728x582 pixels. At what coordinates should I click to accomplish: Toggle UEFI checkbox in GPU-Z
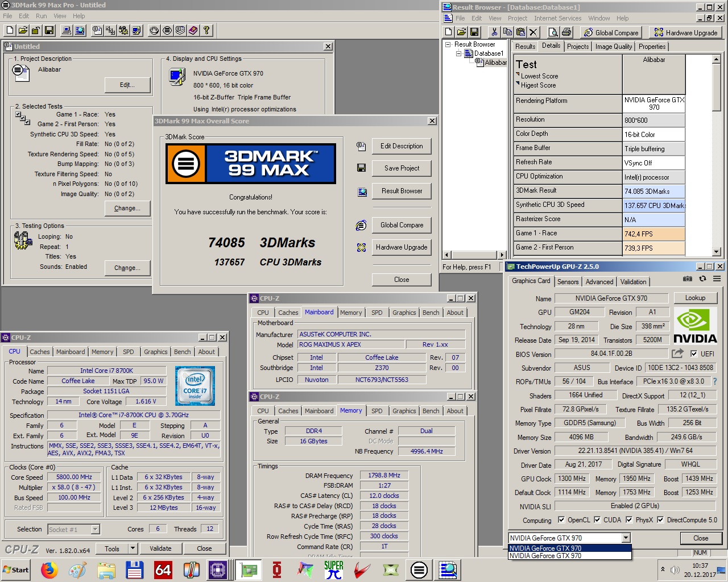click(694, 354)
